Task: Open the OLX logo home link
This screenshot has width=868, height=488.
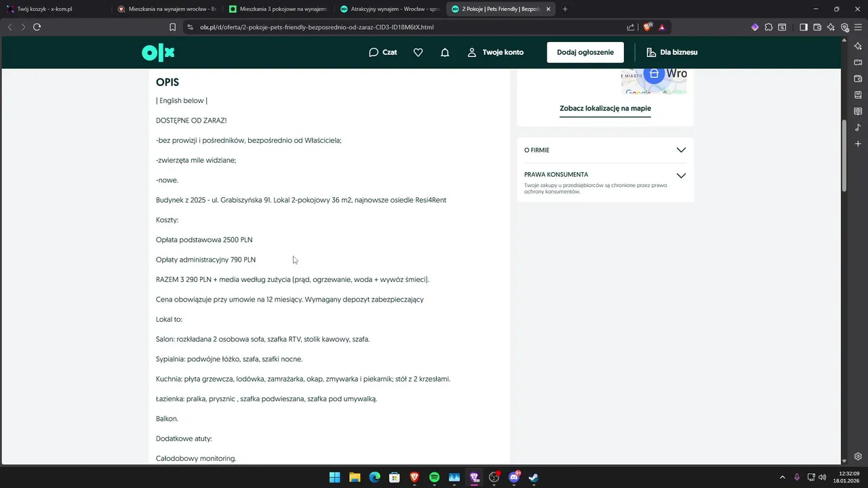Action: coord(158,52)
